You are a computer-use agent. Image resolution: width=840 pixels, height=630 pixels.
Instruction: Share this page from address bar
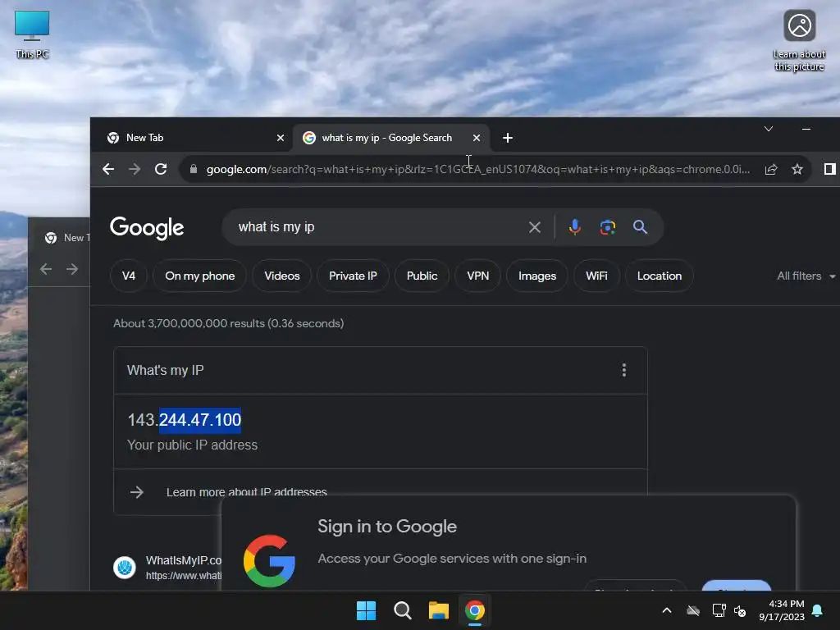coord(771,169)
